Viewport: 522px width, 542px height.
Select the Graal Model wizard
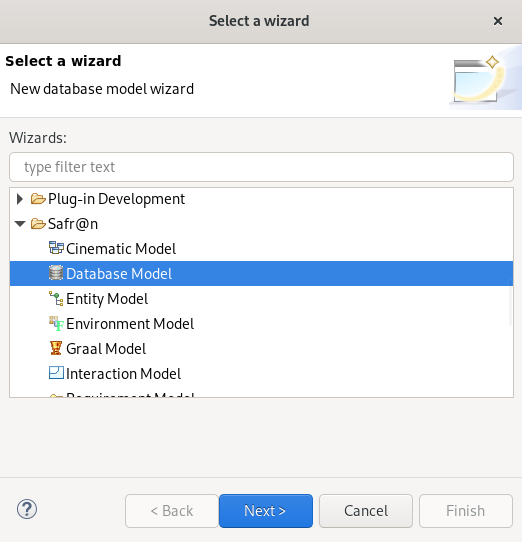tap(106, 348)
